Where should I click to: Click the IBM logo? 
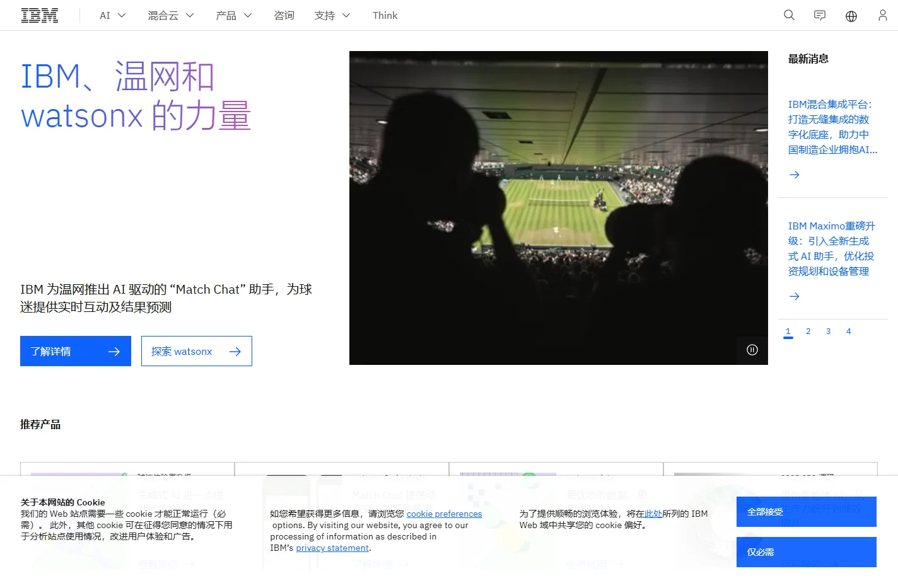40,15
